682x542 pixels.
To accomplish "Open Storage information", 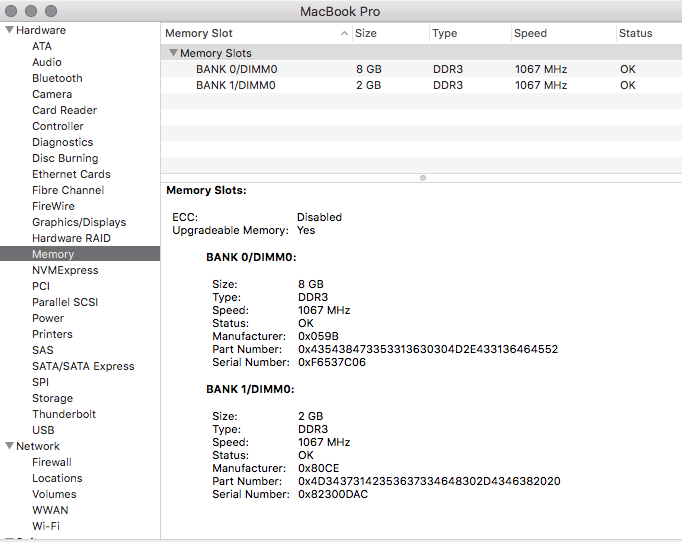I will (x=52, y=398).
